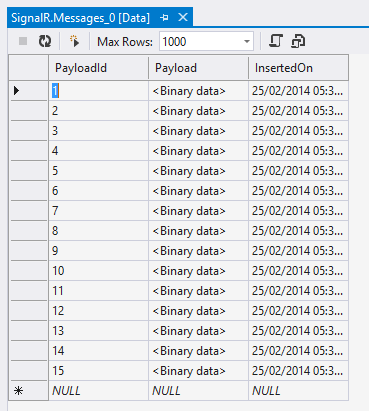Select row header of PayloadId 1
Image resolution: width=369 pixels, height=411 pixels.
coord(29,90)
